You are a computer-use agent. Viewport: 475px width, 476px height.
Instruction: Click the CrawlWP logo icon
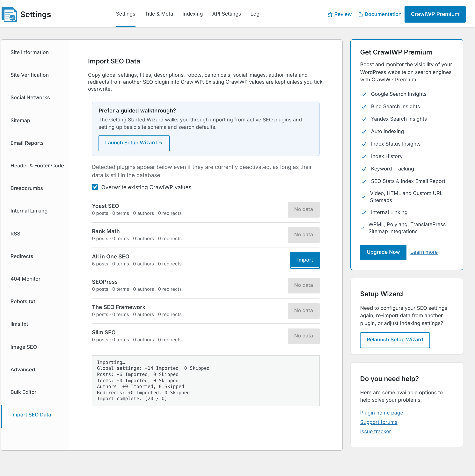coord(9,14)
